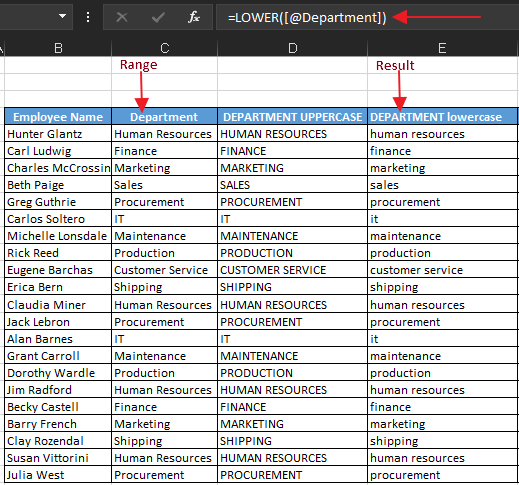The image size is (519, 485).
Task: Select Carlos Soltero's lowercase 'it' cell
Action: [442, 219]
